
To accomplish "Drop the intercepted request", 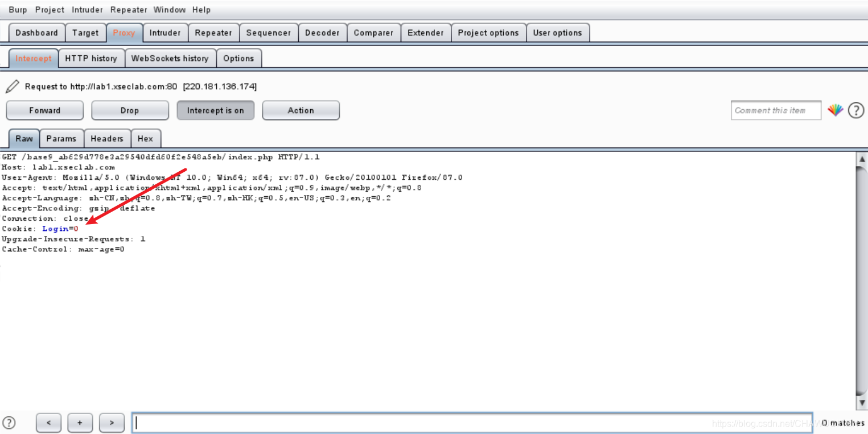I will (x=130, y=110).
